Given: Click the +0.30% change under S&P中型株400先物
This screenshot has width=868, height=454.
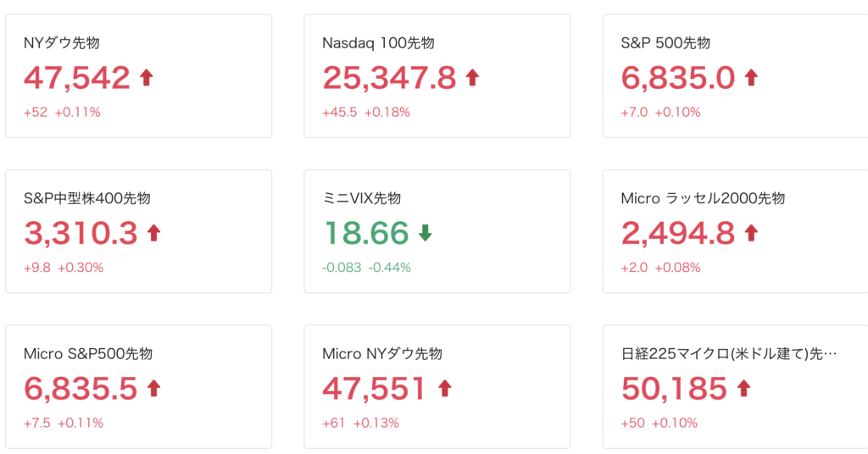Looking at the screenshot, I should [81, 268].
